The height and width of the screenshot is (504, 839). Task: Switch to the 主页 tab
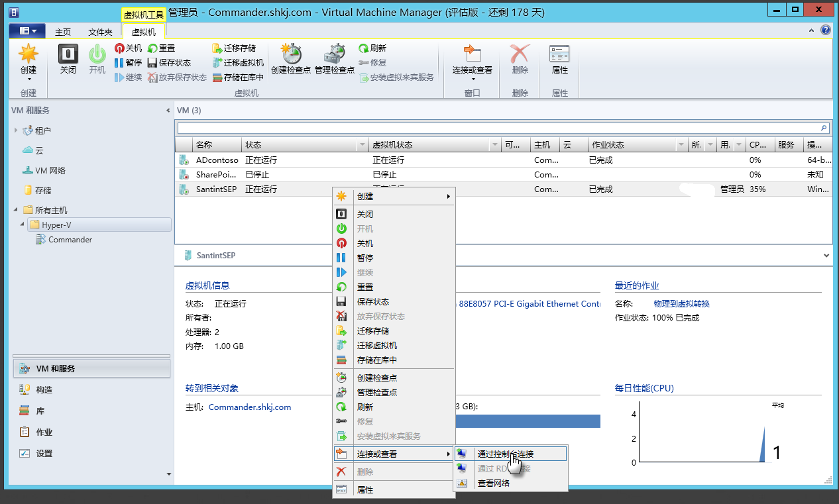(63, 32)
